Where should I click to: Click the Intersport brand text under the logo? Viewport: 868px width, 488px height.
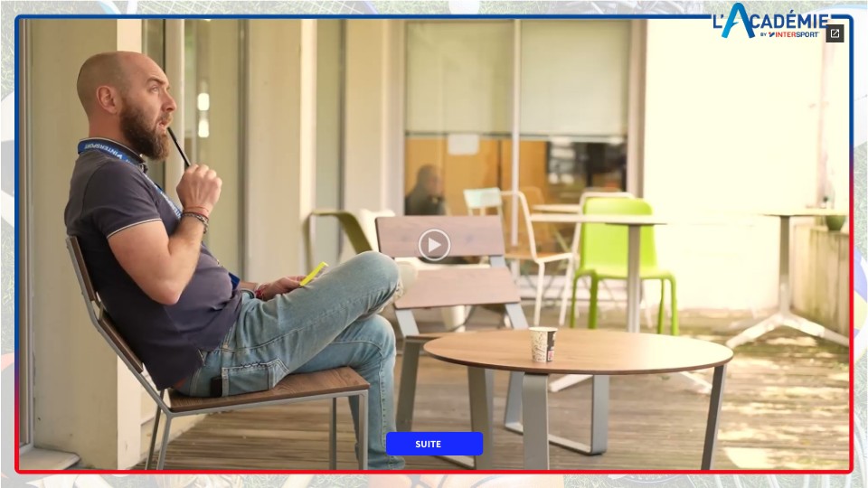(x=793, y=35)
